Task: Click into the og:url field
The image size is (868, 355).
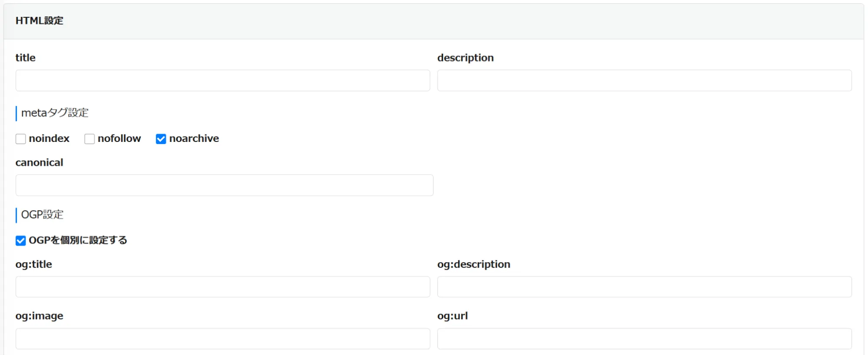Action: pyautogui.click(x=644, y=339)
